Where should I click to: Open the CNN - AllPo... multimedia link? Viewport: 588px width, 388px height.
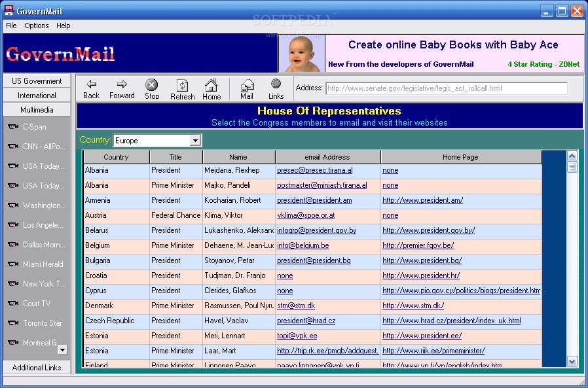pyautogui.click(x=37, y=146)
